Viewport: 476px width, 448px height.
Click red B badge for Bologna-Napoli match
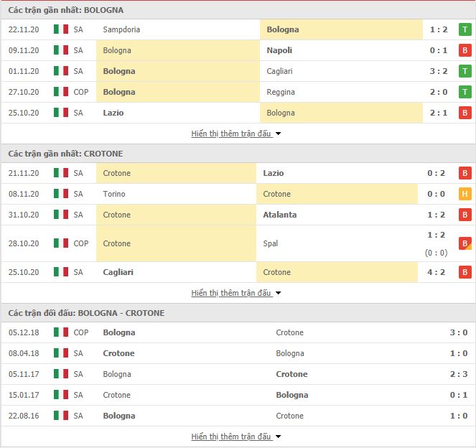(465, 50)
